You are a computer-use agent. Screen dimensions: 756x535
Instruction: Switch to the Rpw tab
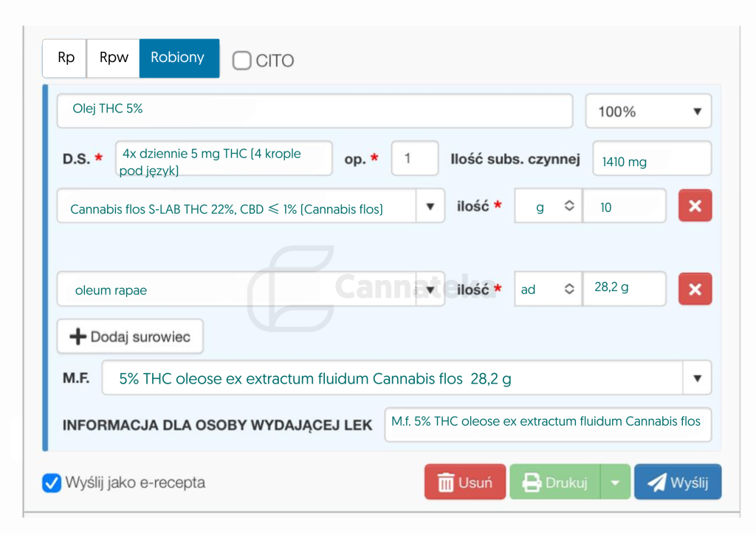coord(113,58)
